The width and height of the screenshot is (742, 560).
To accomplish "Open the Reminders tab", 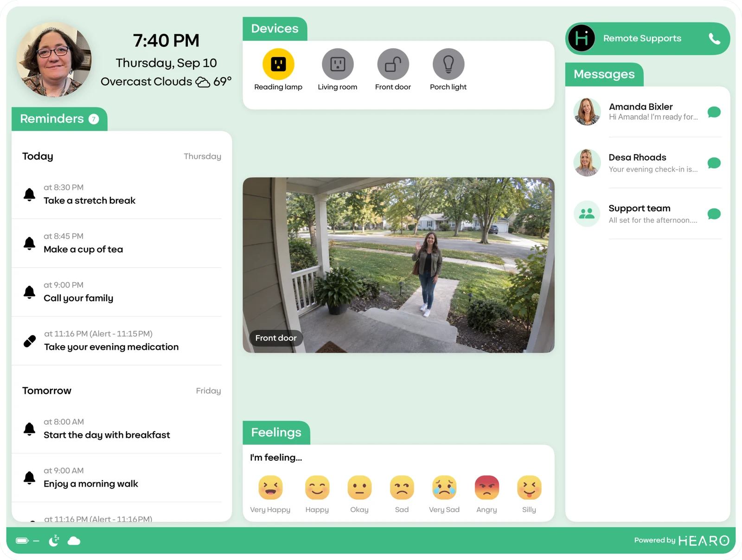I will (59, 119).
